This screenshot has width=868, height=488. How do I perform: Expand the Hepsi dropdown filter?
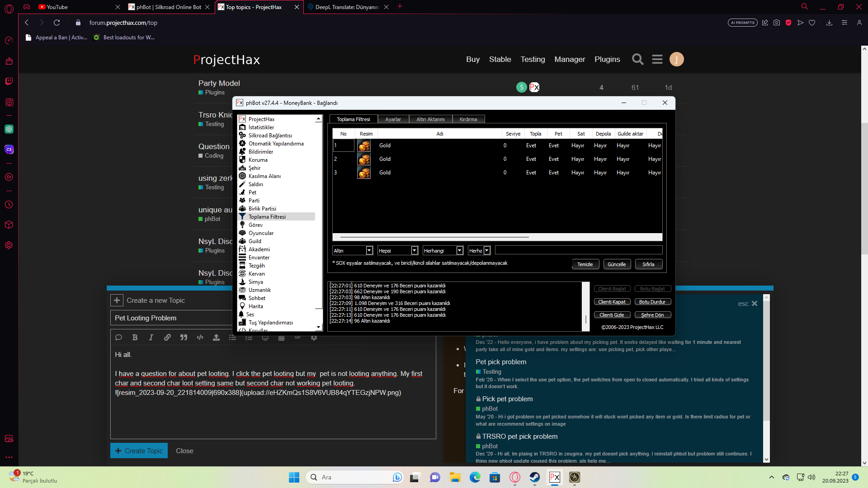pyautogui.click(x=414, y=250)
